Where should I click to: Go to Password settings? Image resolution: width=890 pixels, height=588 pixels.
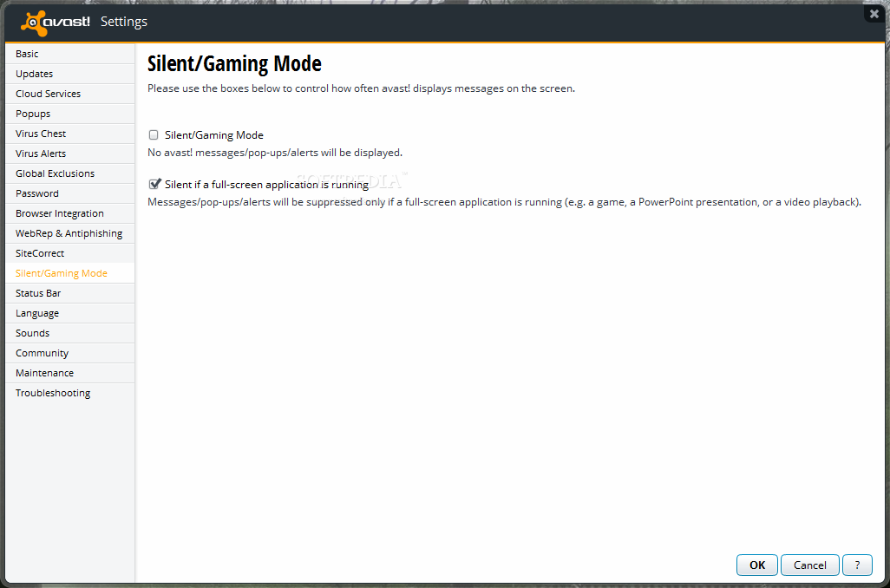(x=69, y=193)
